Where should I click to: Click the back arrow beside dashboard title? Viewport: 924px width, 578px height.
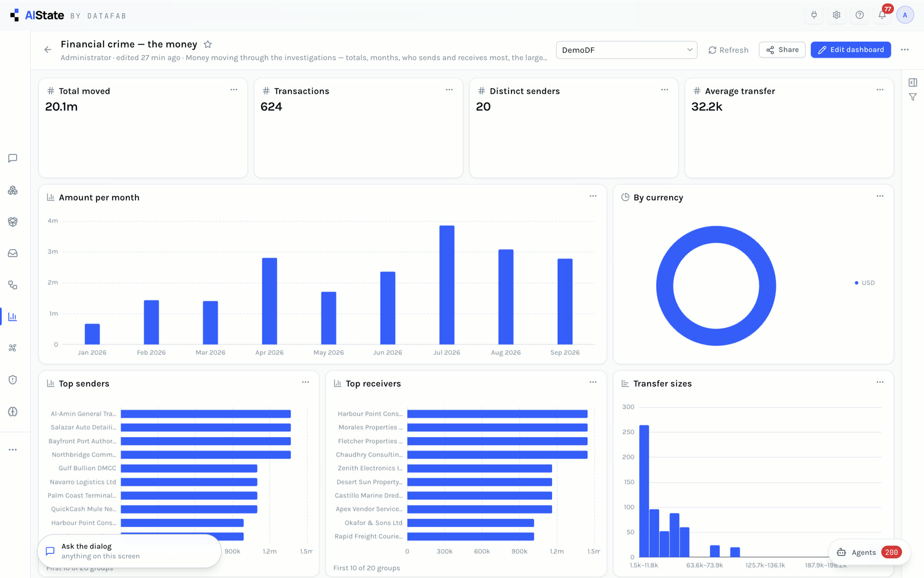point(48,49)
